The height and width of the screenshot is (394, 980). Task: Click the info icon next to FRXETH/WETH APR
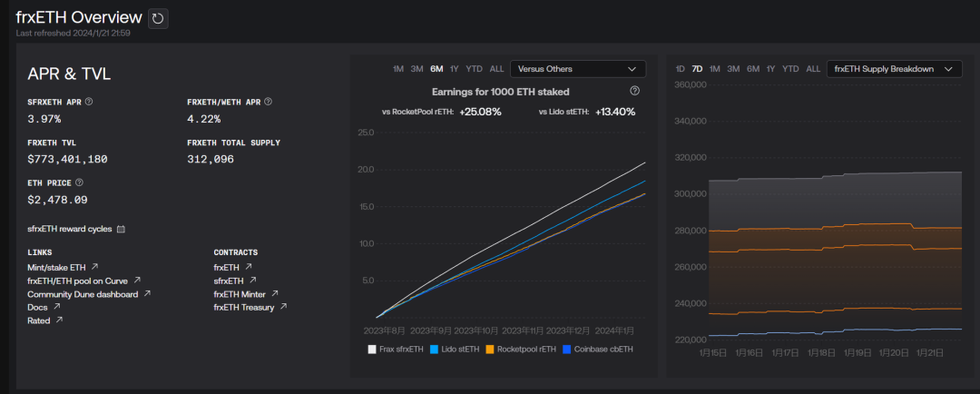click(268, 102)
